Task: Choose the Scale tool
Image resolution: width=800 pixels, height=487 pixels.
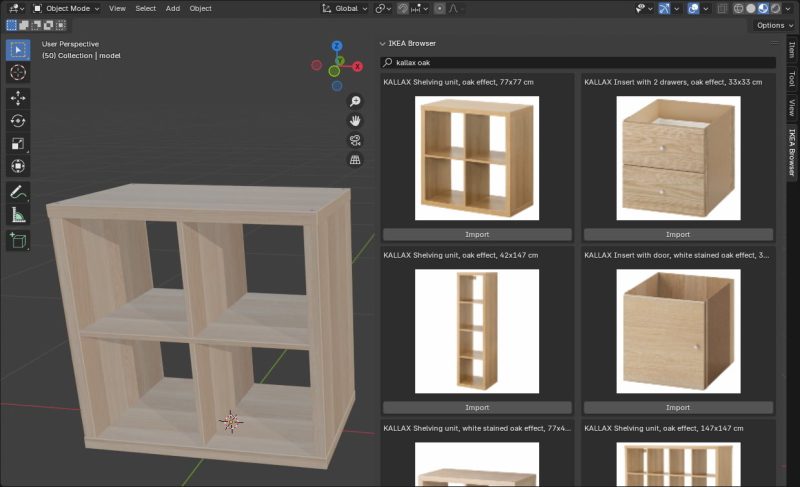Action: click(18, 144)
